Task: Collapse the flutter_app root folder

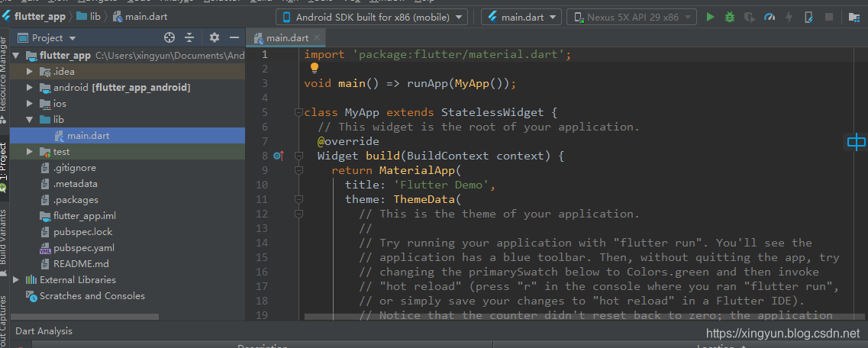Action: [15, 55]
